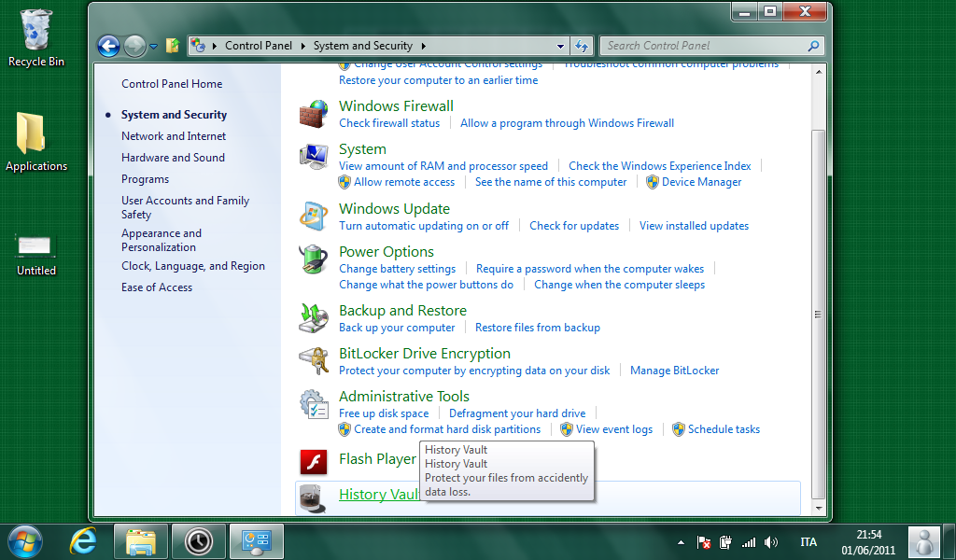Viewport: 956px width, 560px height.
Task: Click the network signal tray icon
Action: (749, 542)
